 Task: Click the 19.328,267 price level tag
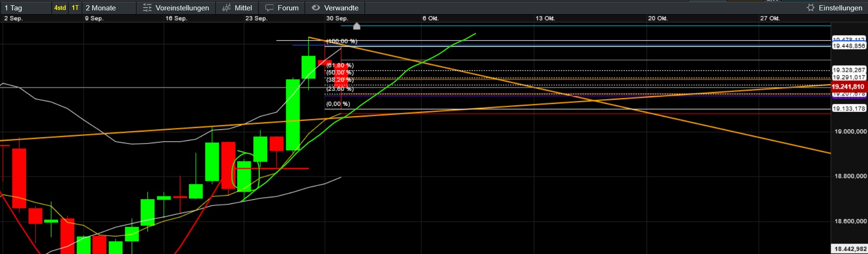click(849, 70)
